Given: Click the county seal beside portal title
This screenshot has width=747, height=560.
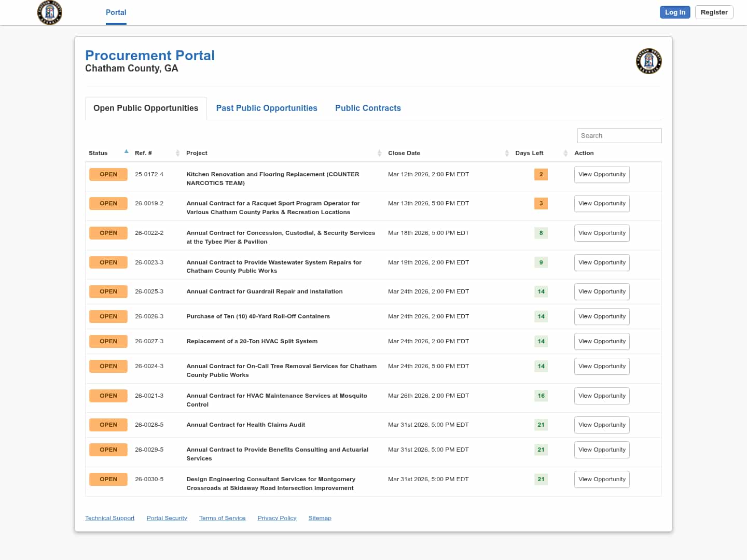Looking at the screenshot, I should pos(648,61).
